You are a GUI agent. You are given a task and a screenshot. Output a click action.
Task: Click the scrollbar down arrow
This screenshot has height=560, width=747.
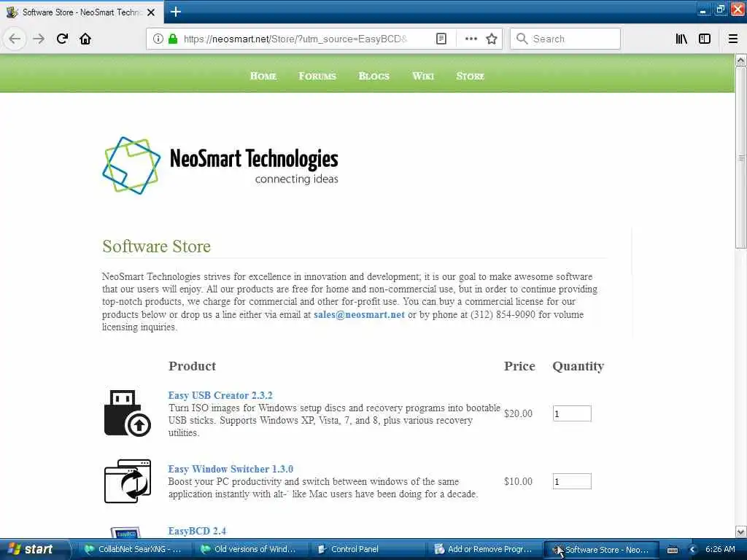tap(741, 532)
